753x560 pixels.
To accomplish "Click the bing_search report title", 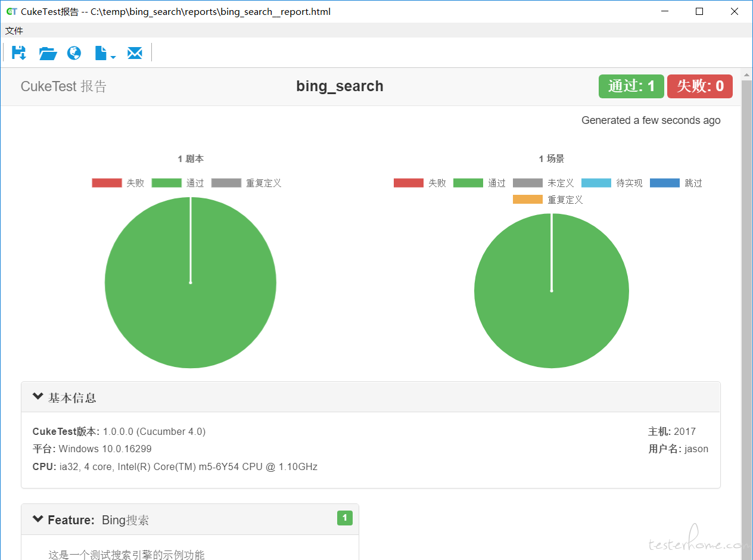I will (x=340, y=86).
